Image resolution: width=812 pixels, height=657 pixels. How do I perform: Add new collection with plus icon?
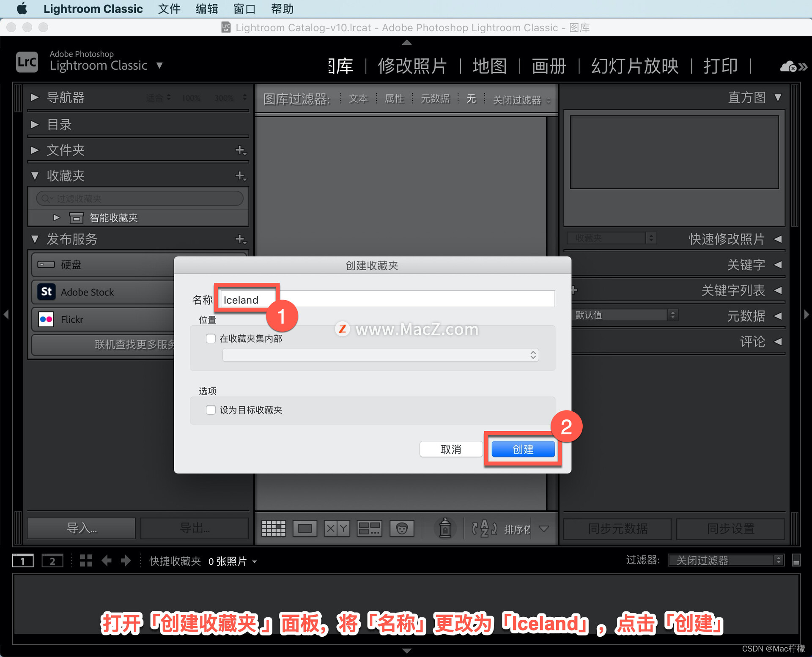point(240,175)
